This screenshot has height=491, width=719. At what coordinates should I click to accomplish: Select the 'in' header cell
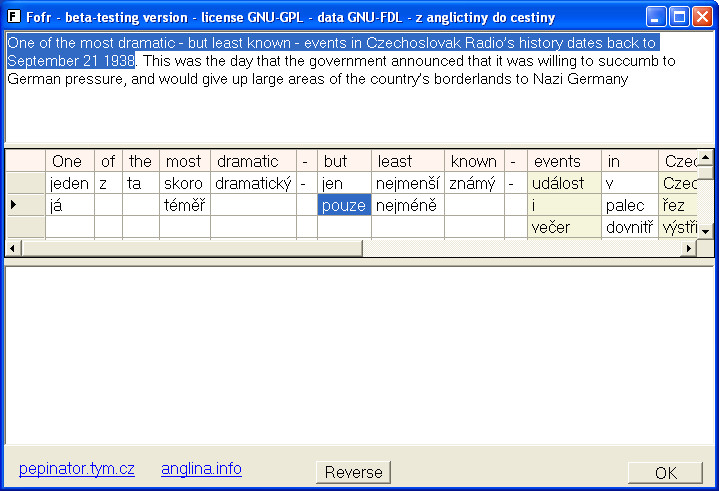(x=630, y=161)
